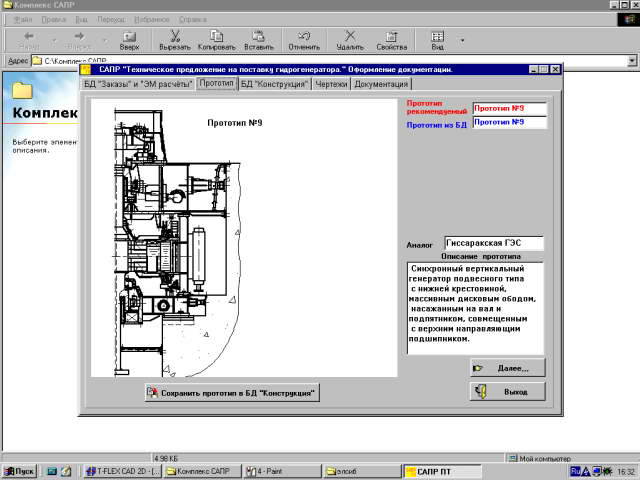Click the Аналог field Гиссаракская ГЭС
Screen dimensions: 640x480
(x=494, y=243)
